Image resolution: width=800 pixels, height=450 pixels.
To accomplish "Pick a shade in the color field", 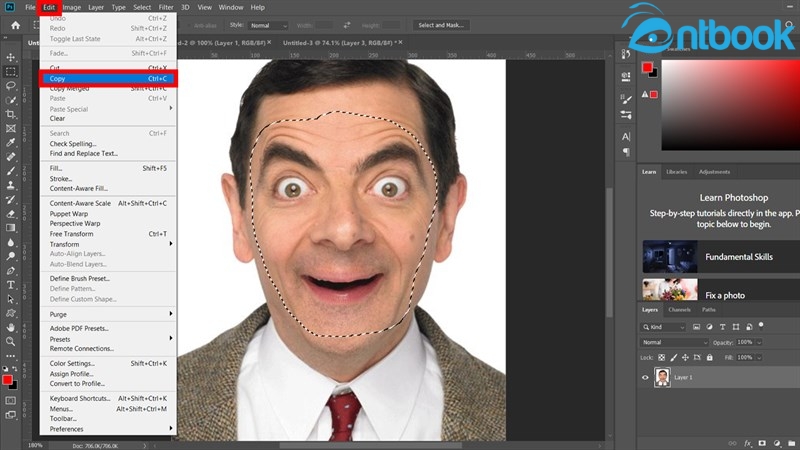I will tap(731, 105).
